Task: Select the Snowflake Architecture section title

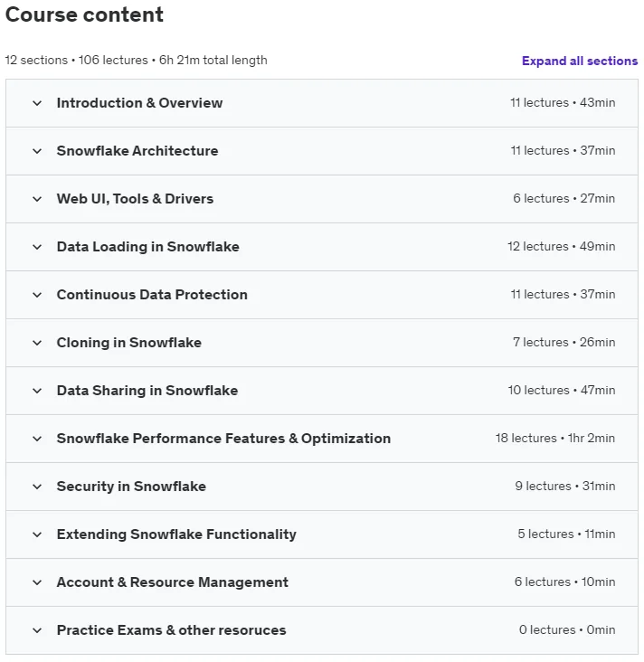Action: 137,151
